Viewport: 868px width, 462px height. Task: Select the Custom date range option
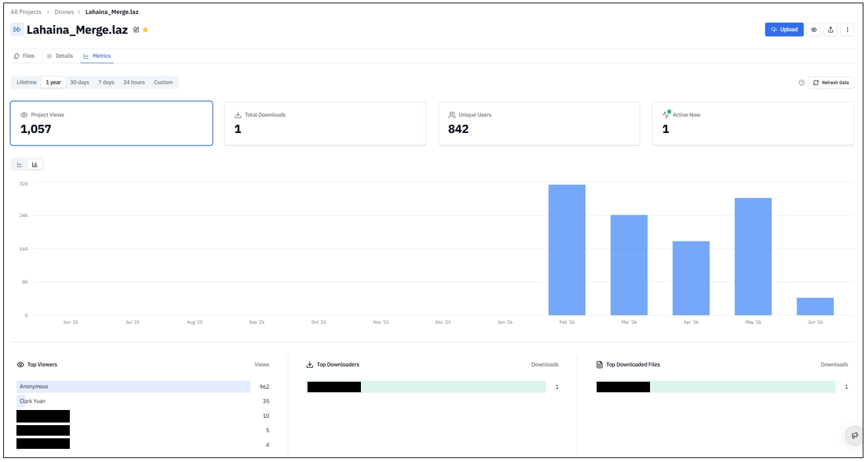pos(163,82)
